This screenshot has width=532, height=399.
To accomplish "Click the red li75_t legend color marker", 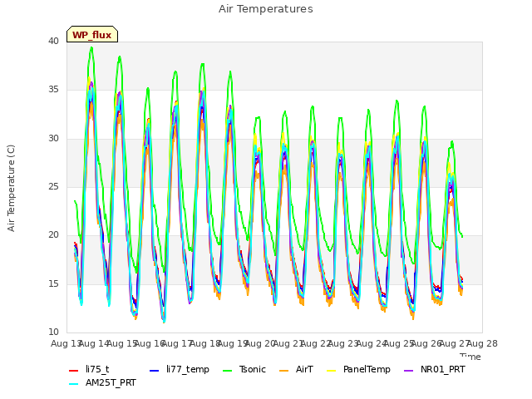I will (74, 371).
